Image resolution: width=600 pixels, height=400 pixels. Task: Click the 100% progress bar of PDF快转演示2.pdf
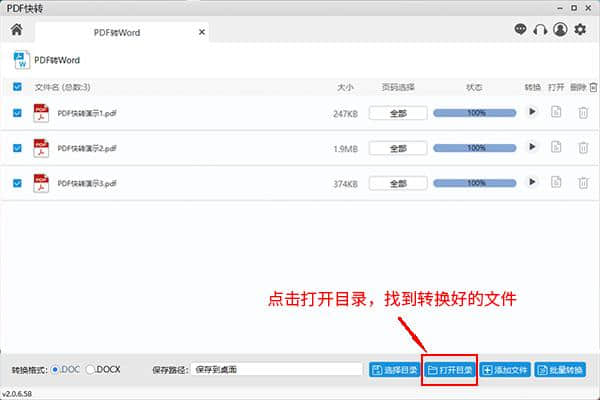474,148
